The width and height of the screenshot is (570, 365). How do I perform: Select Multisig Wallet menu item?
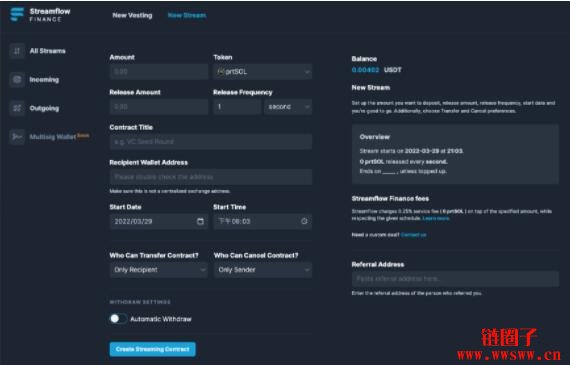tap(53, 137)
